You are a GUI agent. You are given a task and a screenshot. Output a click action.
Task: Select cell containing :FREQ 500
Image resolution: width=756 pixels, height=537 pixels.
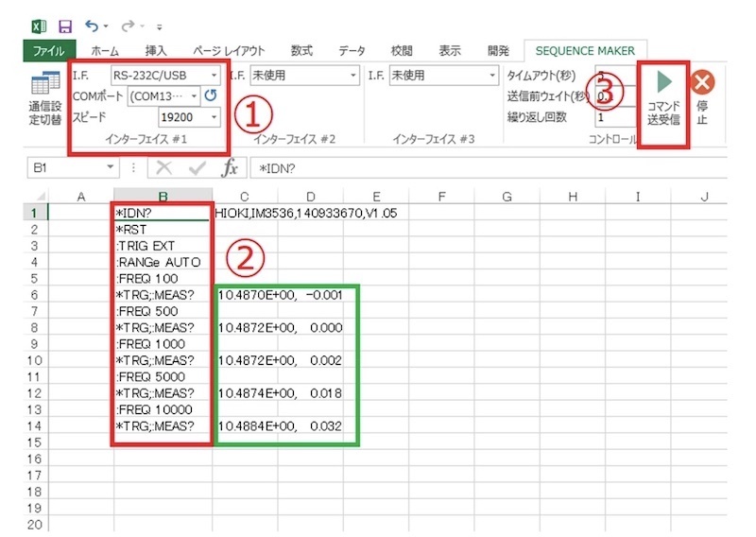click(x=163, y=311)
